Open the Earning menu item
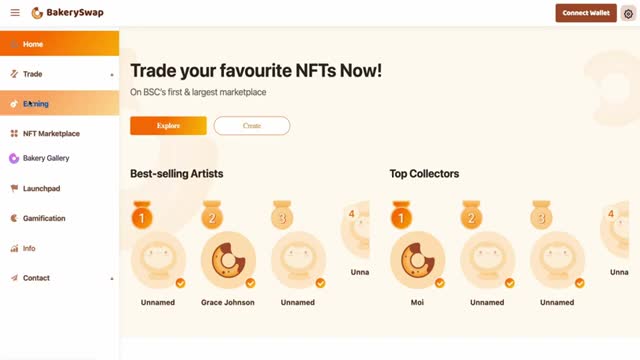This screenshot has height=360, width=640. coord(60,103)
